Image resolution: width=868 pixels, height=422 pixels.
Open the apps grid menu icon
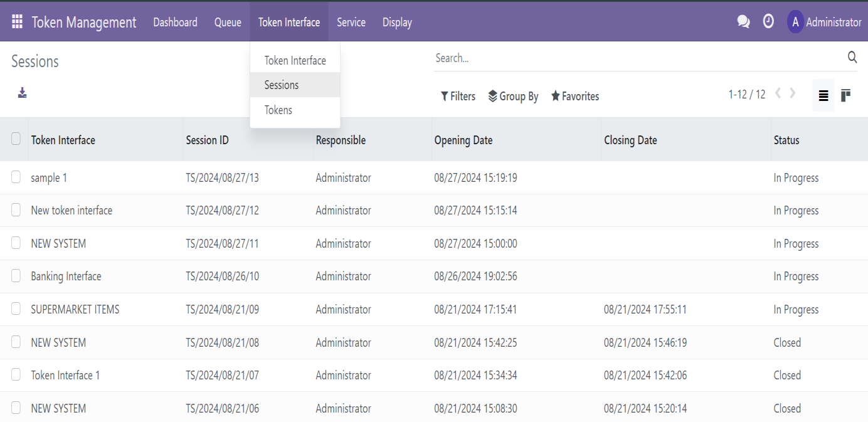point(17,22)
